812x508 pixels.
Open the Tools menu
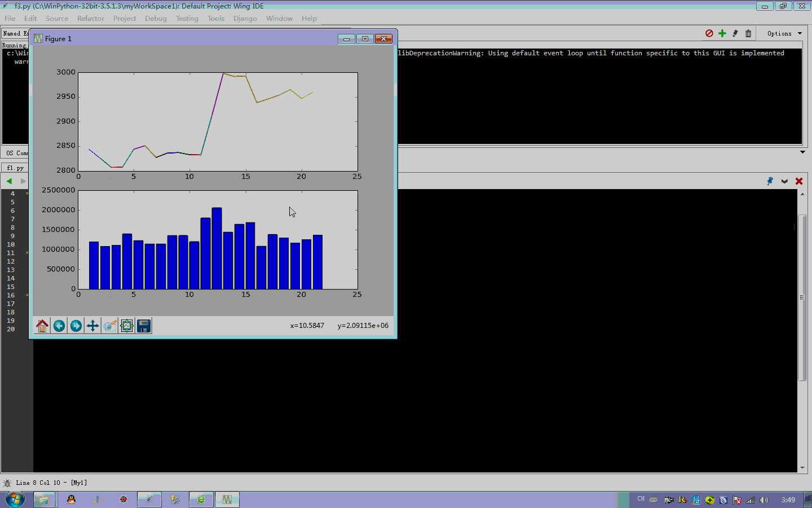pyautogui.click(x=216, y=19)
